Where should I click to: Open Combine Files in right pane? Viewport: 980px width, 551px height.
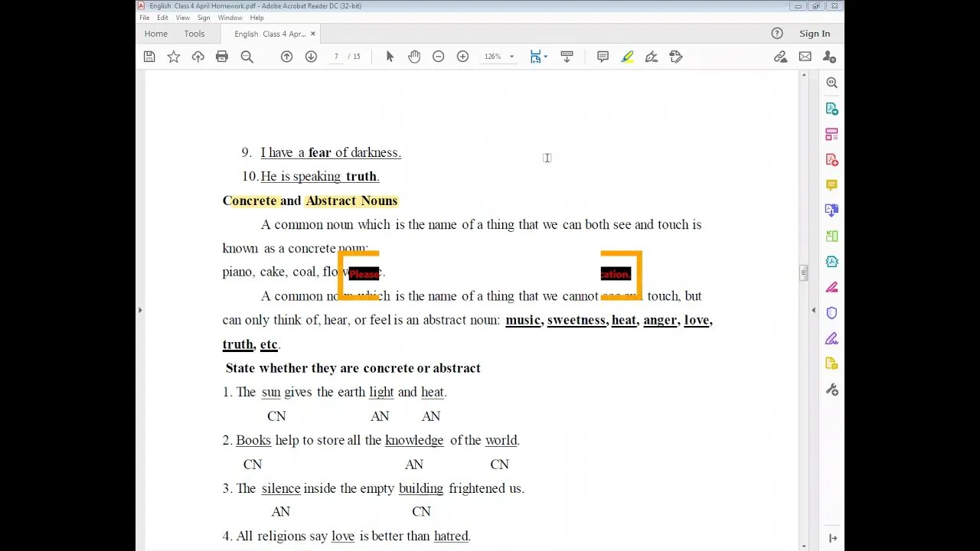831,210
